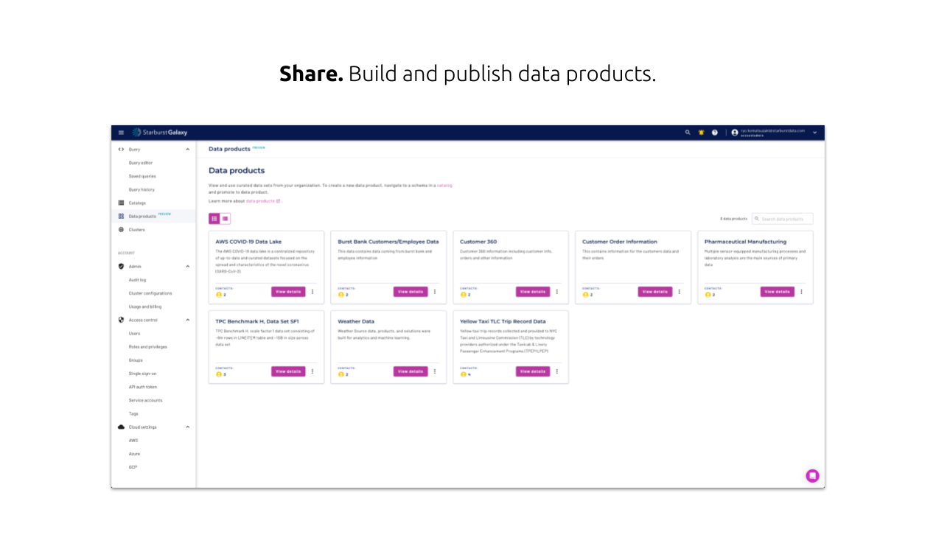Open the hamburger navigation menu

coord(121,133)
